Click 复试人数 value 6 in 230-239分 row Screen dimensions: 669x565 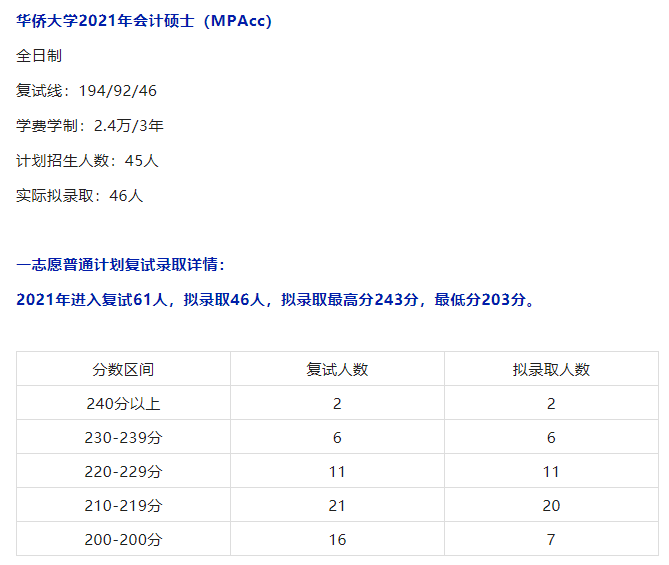pos(337,437)
